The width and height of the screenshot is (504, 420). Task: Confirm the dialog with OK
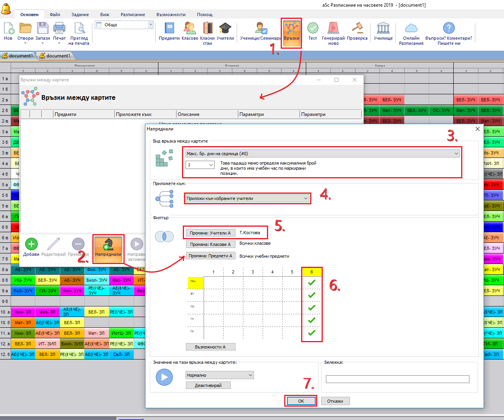coord(301,401)
